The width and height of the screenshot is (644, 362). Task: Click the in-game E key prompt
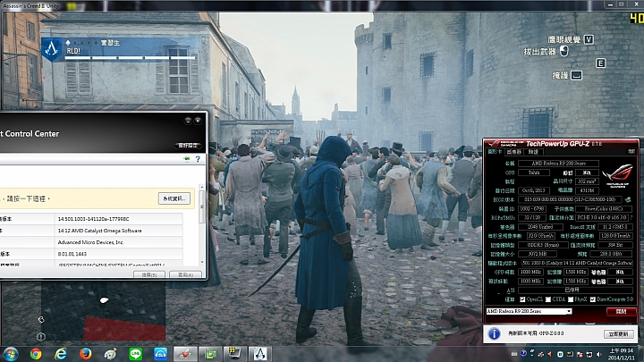pos(600,63)
